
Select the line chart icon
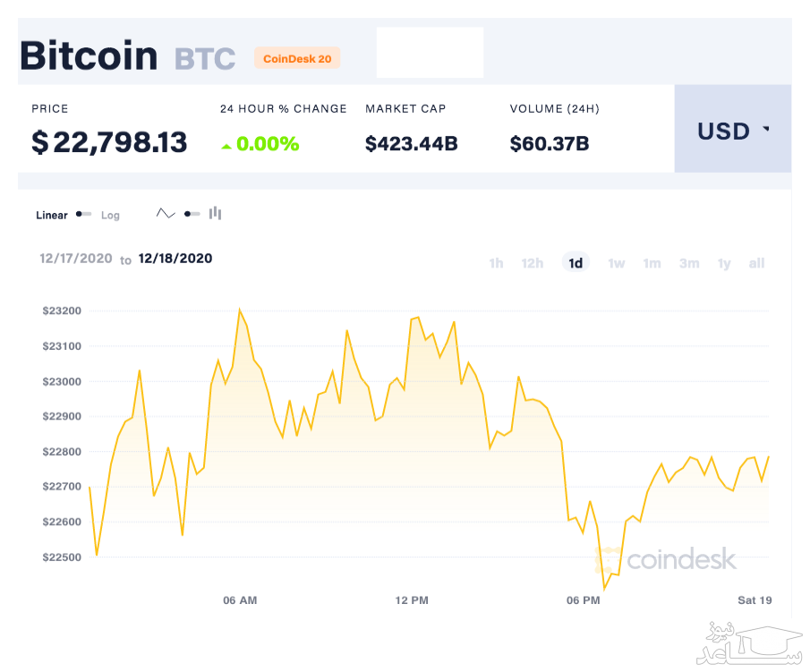(166, 214)
